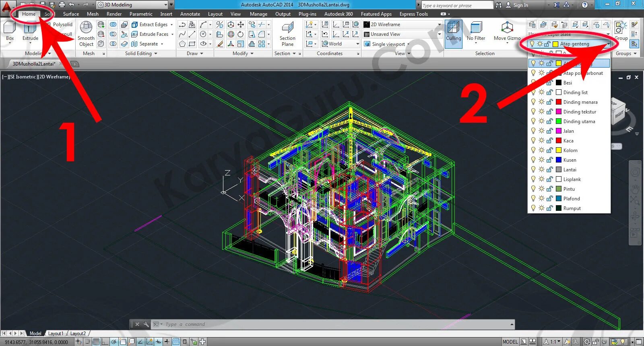Open the Autodesk Exchange X icon
644x346 pixels.
click(556, 5)
